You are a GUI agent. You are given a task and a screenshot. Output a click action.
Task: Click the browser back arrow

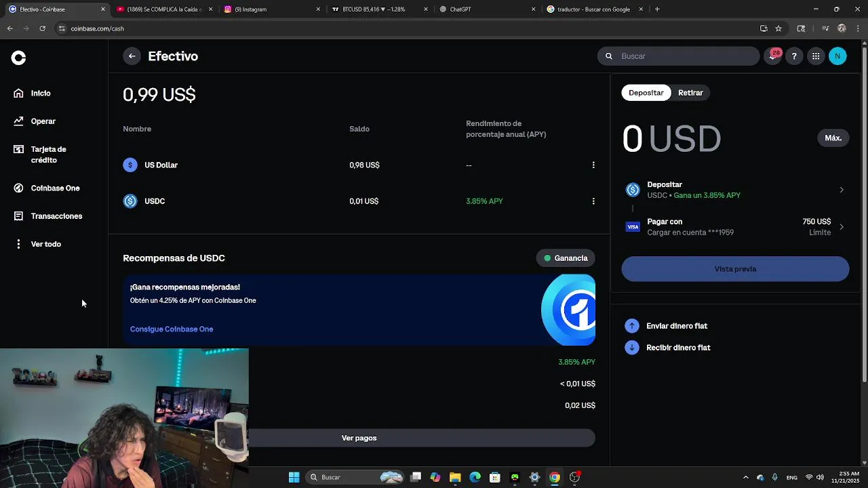click(x=9, y=28)
